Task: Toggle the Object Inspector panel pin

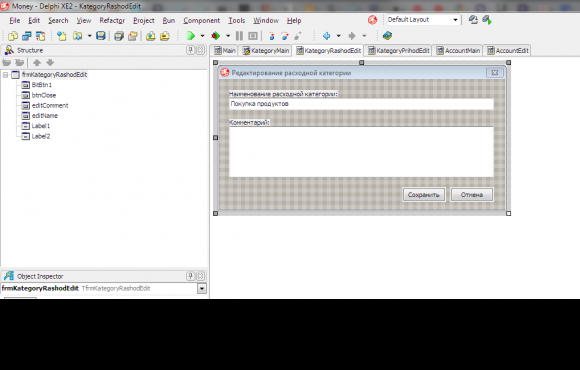Action: [190, 276]
